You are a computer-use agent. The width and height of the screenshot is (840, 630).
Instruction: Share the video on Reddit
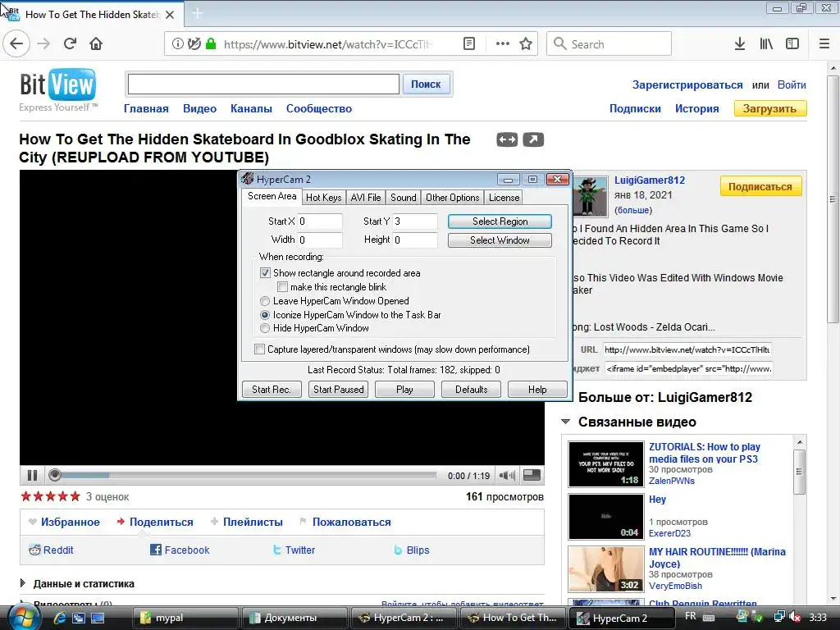(52, 550)
